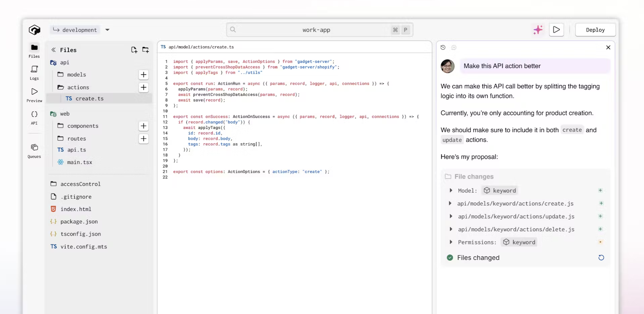Open the Preview sidebar section
The image size is (644, 314).
tap(34, 95)
